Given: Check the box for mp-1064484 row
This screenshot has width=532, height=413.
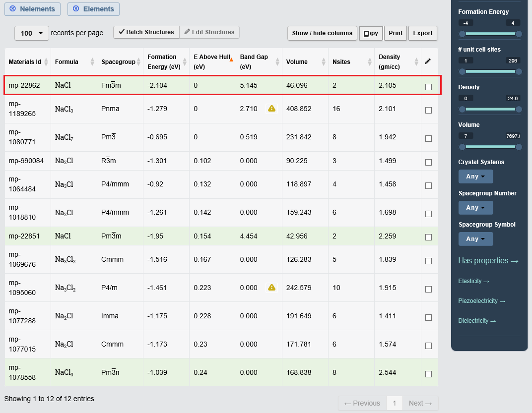Looking at the screenshot, I should point(428,185).
